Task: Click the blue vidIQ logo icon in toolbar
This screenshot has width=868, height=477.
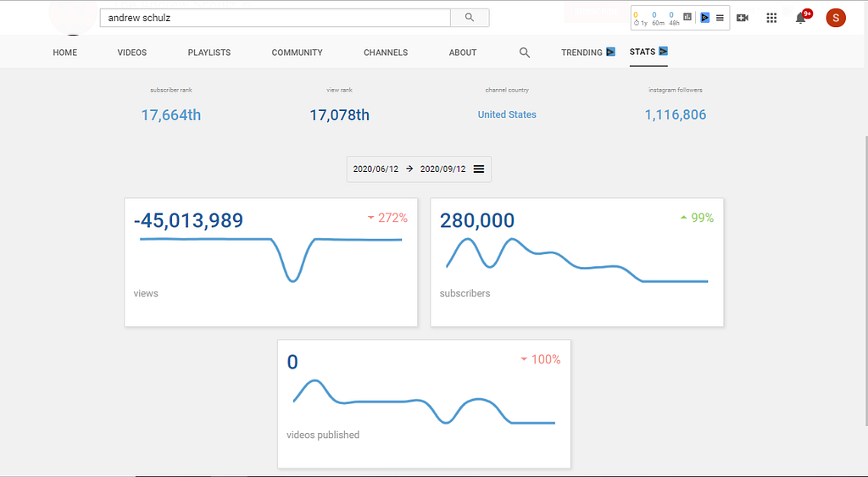Action: pos(704,18)
